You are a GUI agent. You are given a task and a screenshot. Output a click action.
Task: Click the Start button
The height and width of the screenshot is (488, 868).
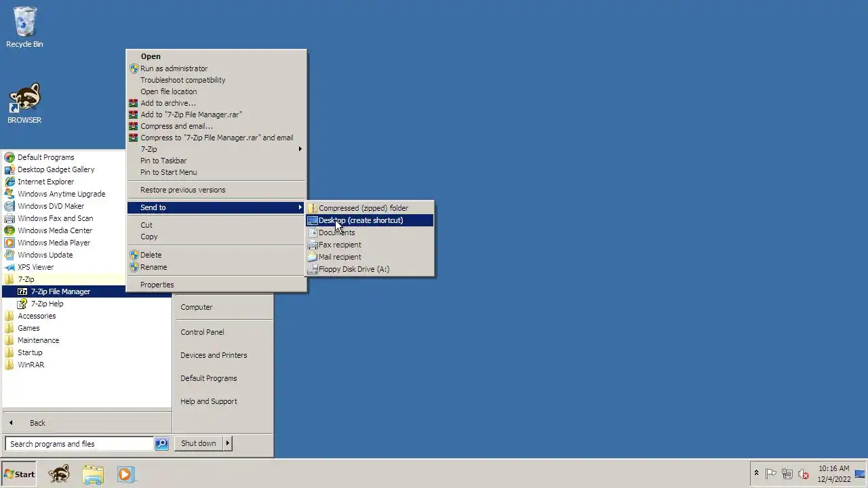click(x=19, y=474)
